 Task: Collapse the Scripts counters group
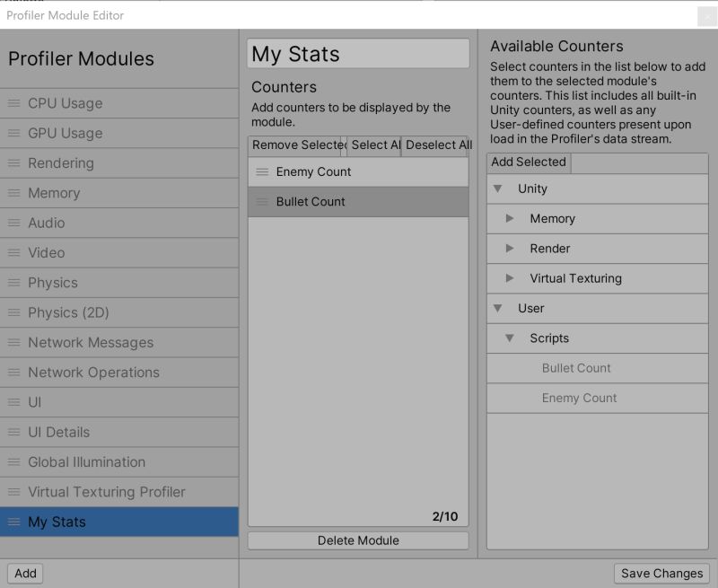511,338
